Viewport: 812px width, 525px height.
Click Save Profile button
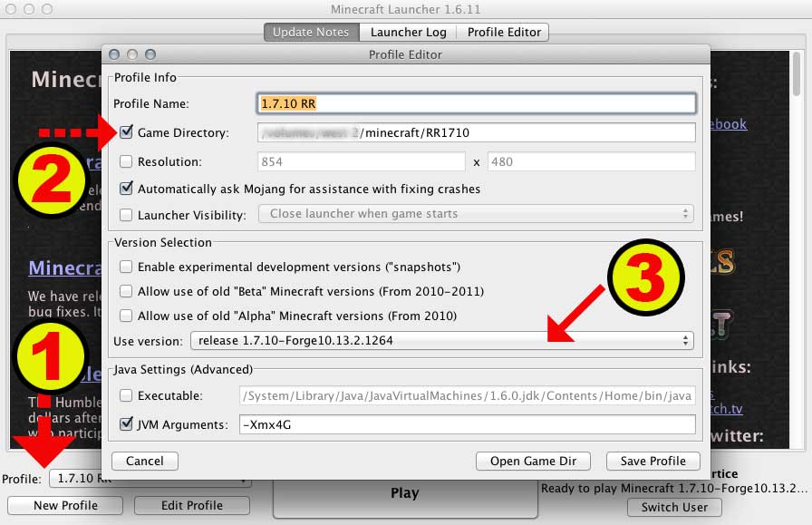pyautogui.click(x=653, y=461)
